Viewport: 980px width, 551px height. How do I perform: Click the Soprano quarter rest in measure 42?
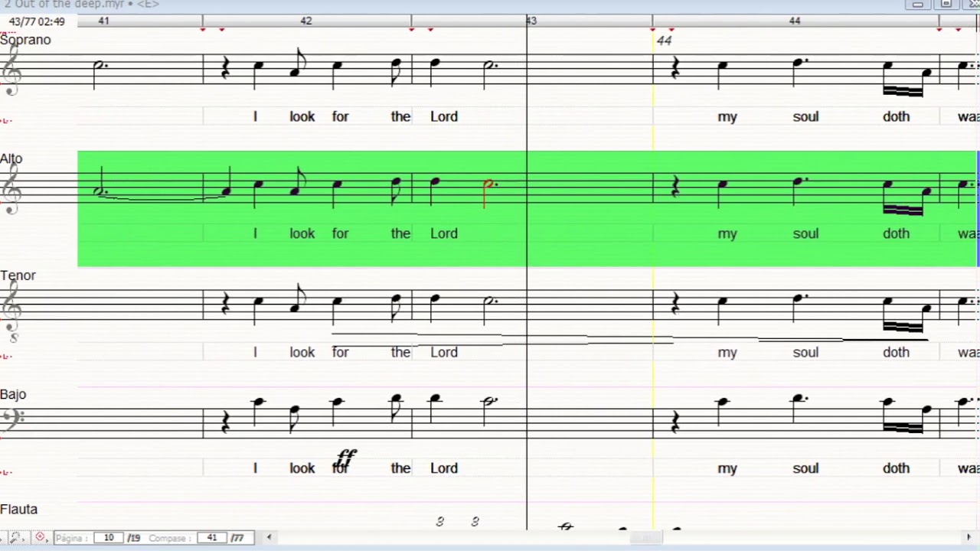[x=226, y=70]
